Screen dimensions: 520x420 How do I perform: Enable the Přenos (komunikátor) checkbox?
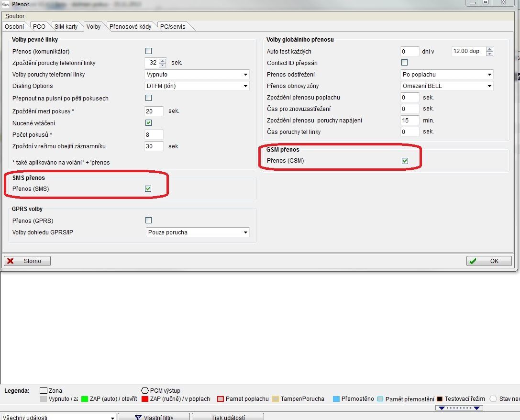click(148, 51)
